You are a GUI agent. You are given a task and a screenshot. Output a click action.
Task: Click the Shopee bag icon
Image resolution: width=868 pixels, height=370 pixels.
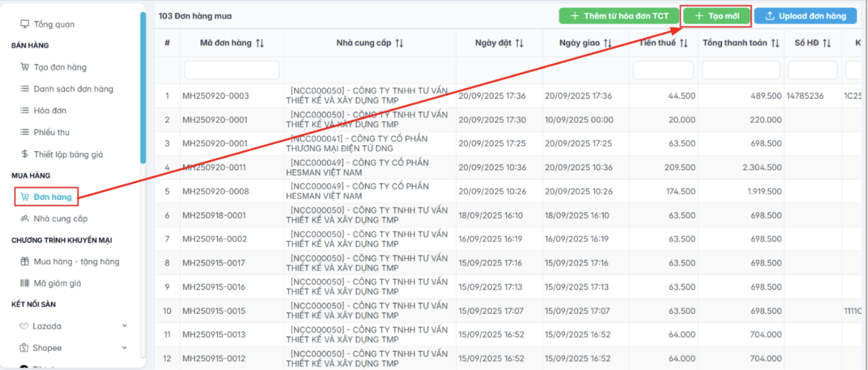[25, 348]
